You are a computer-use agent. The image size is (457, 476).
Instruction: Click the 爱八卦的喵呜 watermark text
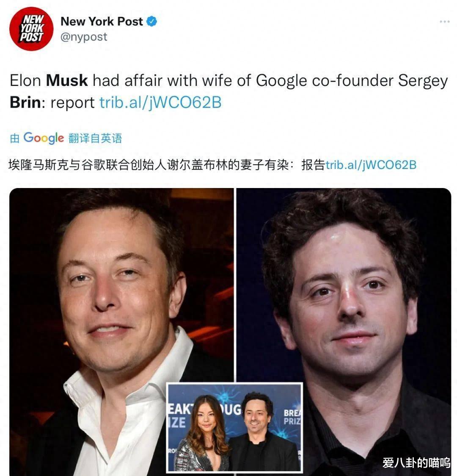(x=416, y=462)
